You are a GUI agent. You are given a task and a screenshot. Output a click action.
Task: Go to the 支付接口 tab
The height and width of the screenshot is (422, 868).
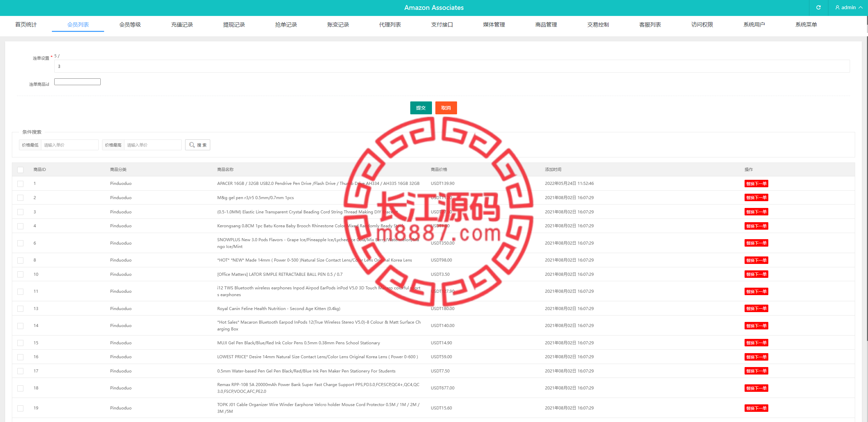coord(442,24)
